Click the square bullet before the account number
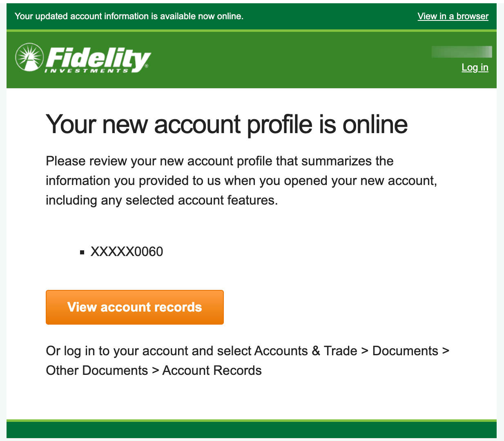 pyautogui.click(x=82, y=252)
